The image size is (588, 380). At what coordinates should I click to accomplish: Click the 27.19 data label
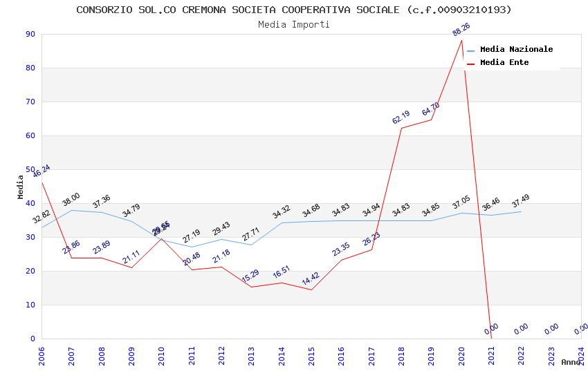coord(191,236)
